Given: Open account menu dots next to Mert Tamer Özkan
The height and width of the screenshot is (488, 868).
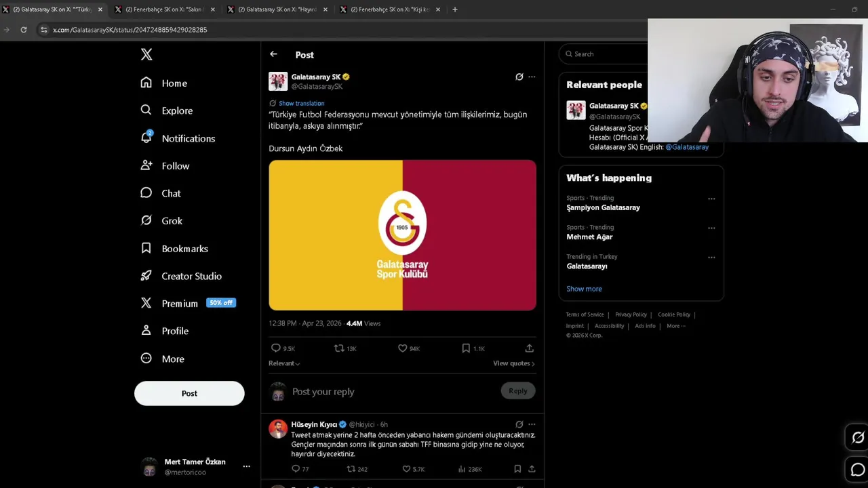Looking at the screenshot, I should click(246, 466).
